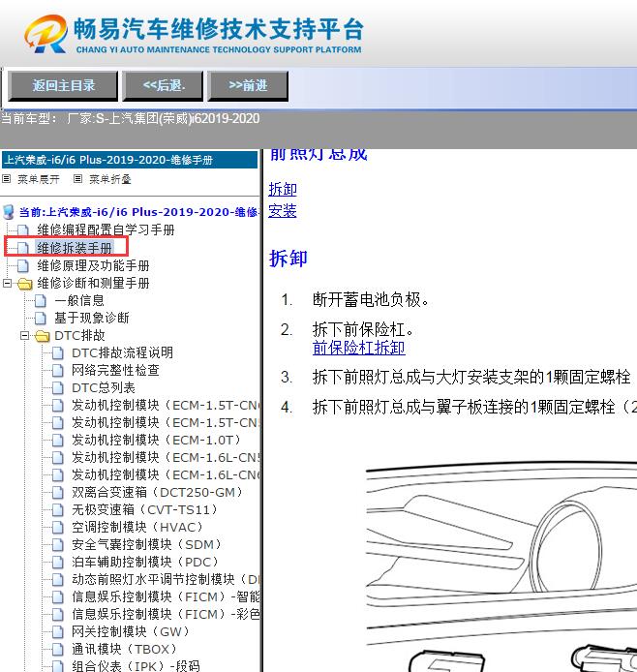The width and height of the screenshot is (637, 672).
Task: Go back with <<后退 button
Action: [163, 86]
